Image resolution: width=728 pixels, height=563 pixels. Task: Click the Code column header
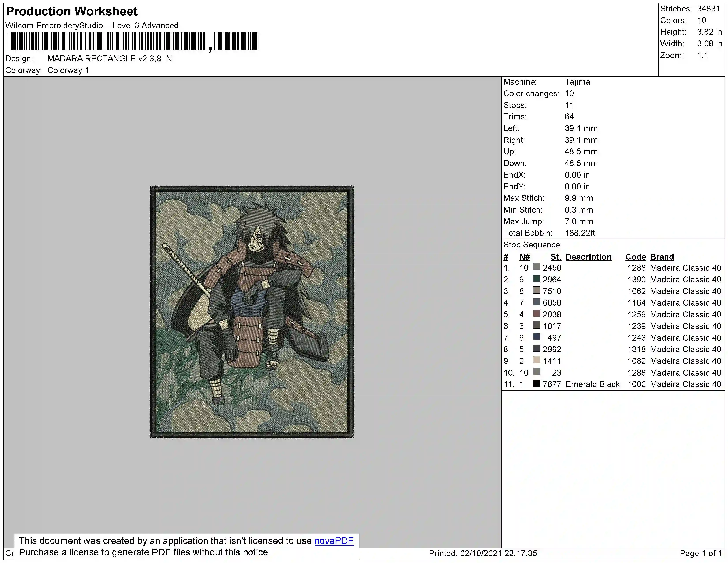pos(635,257)
